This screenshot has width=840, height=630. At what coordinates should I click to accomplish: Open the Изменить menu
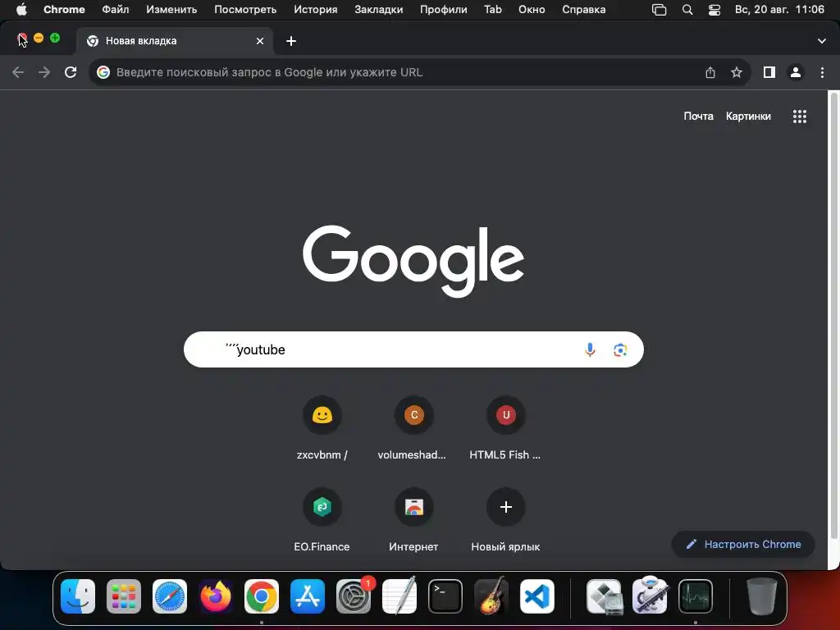[171, 10]
